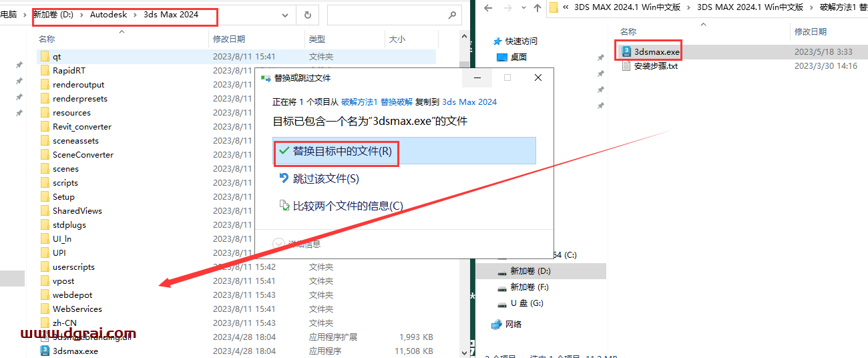Select 3dsmax.exe icon in right window
Screen dimensions: 868x358
click(626, 51)
